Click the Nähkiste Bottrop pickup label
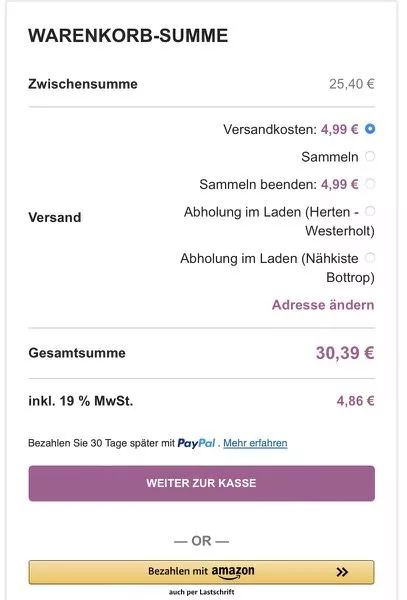407x600 pixels. [277, 267]
